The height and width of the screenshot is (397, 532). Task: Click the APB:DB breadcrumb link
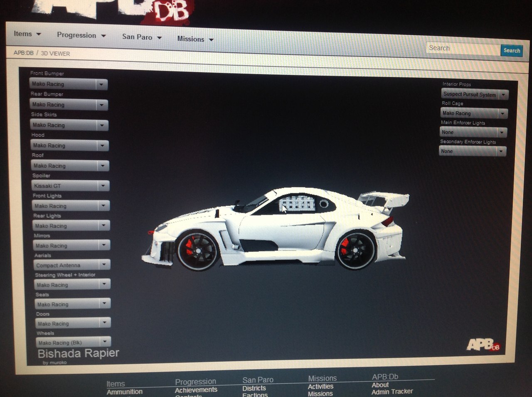23,53
